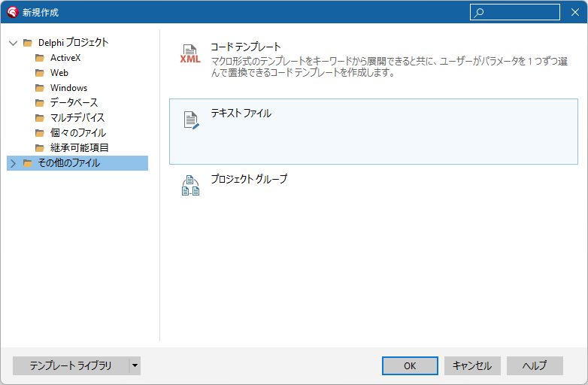Screen dimensions: 588x385
Task: Click the XML code template icon
Action: [x=190, y=53]
